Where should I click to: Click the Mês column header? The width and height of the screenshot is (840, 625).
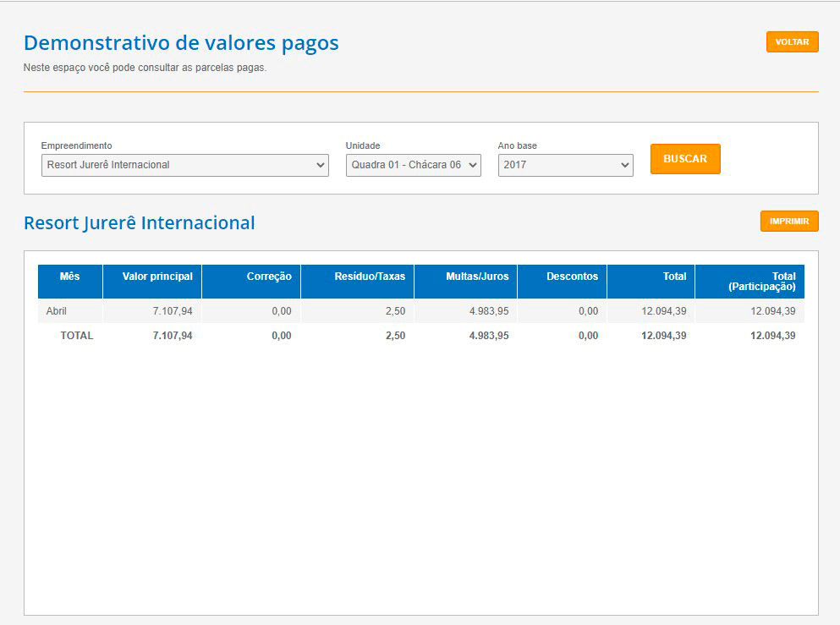tap(70, 277)
